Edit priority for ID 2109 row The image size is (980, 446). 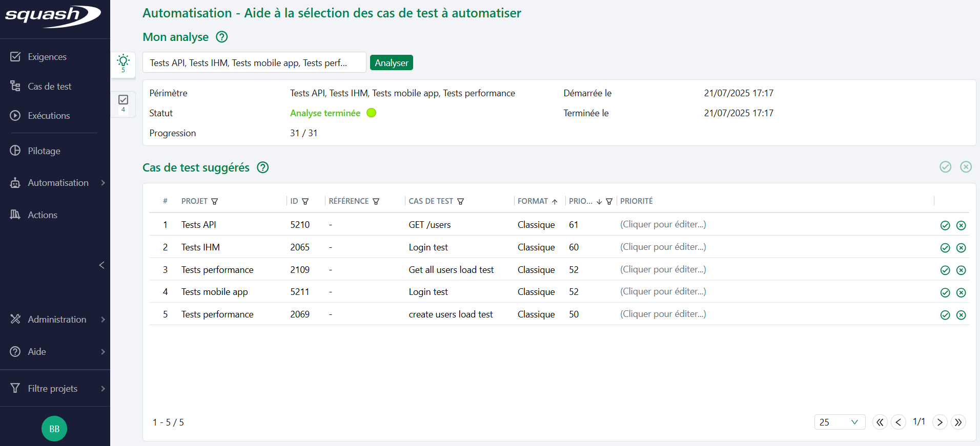click(663, 269)
